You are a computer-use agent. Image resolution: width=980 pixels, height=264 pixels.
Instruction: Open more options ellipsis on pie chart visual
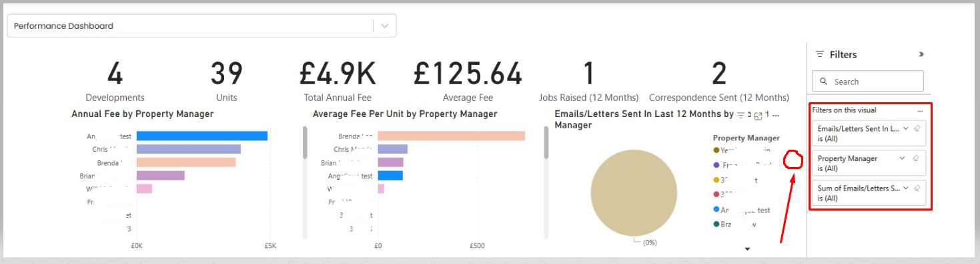776,116
